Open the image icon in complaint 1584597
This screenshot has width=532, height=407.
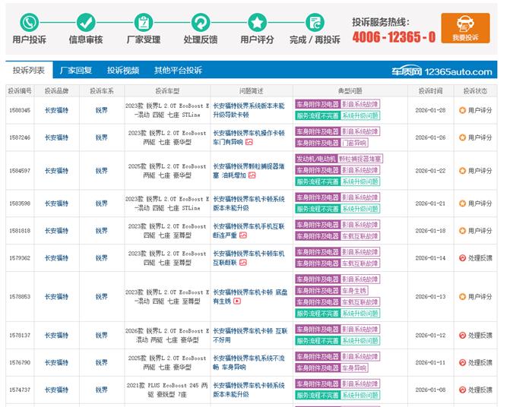(x=252, y=175)
